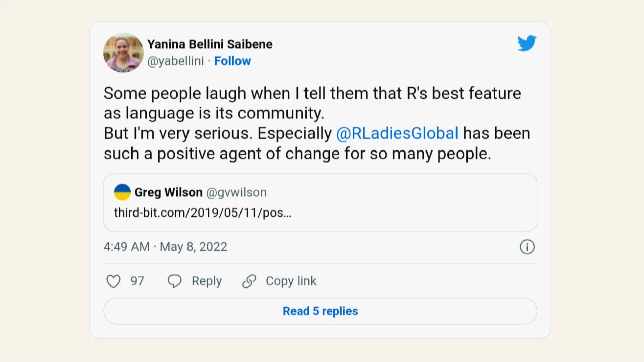Click the Twitter bird logo
The width and height of the screenshot is (644, 362).
click(x=527, y=43)
